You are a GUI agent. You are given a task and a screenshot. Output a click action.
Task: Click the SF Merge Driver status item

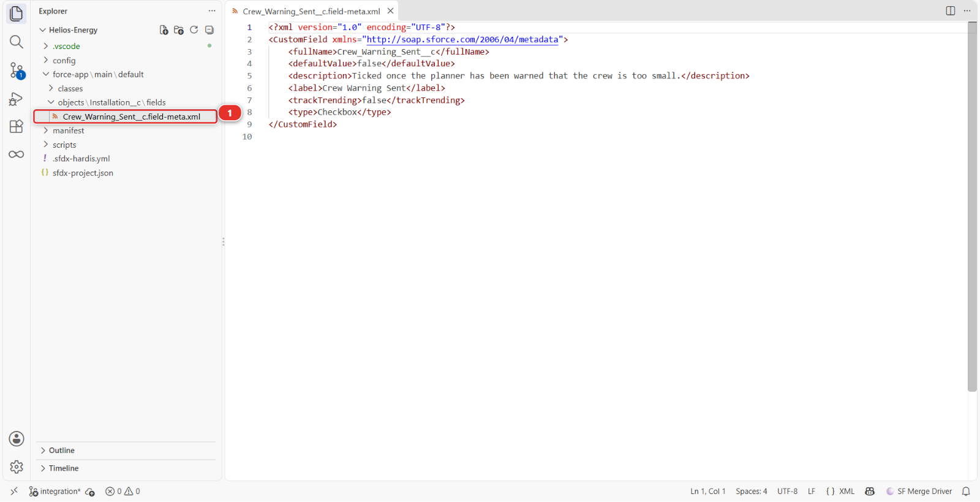[919, 492]
